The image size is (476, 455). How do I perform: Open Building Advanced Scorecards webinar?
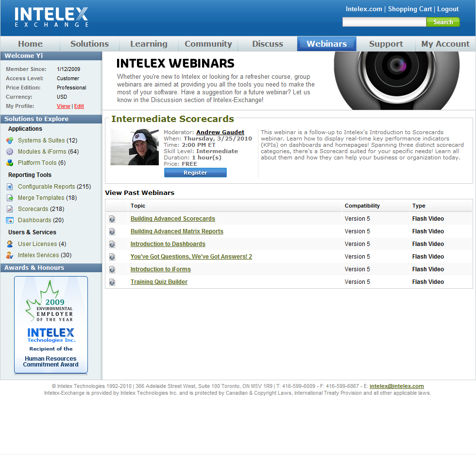coord(173,219)
